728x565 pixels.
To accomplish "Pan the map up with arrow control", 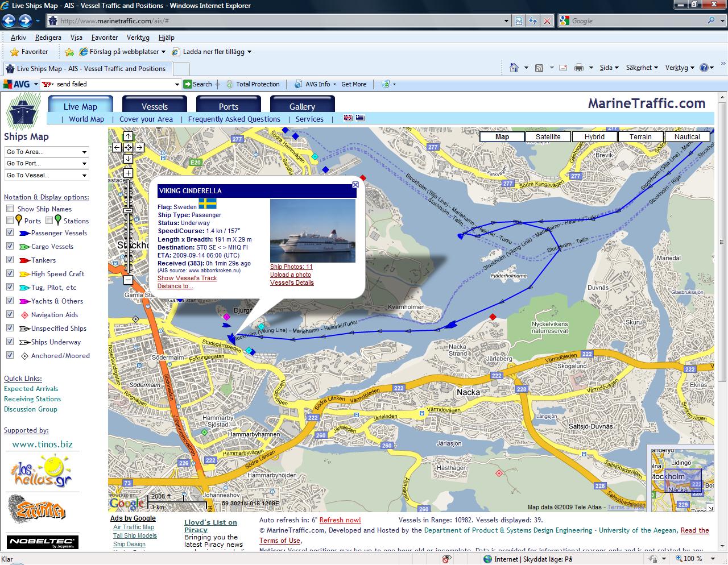I will click(x=128, y=136).
